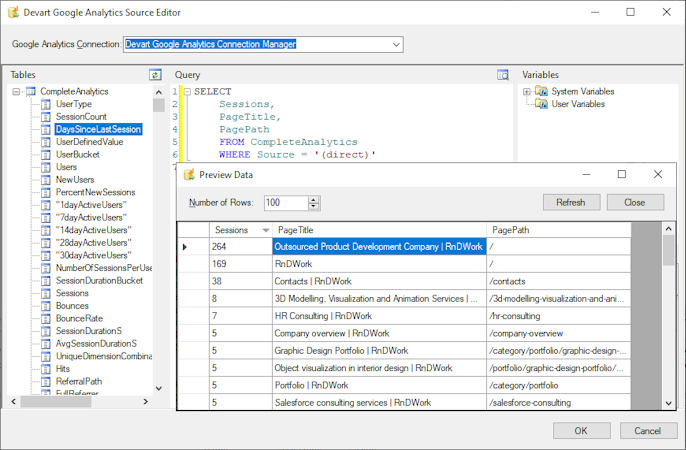
Task: Click the CompleteAnalytics table icon
Action: (30, 92)
